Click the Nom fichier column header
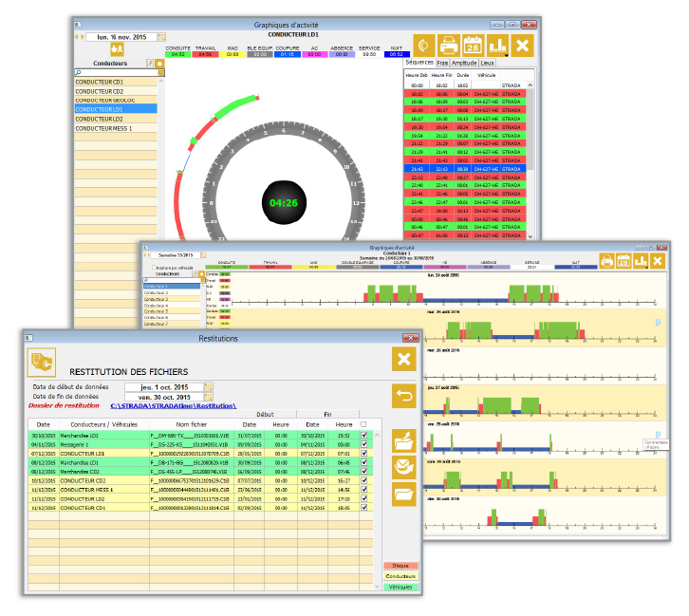The height and width of the screenshot is (616, 689). point(192,424)
